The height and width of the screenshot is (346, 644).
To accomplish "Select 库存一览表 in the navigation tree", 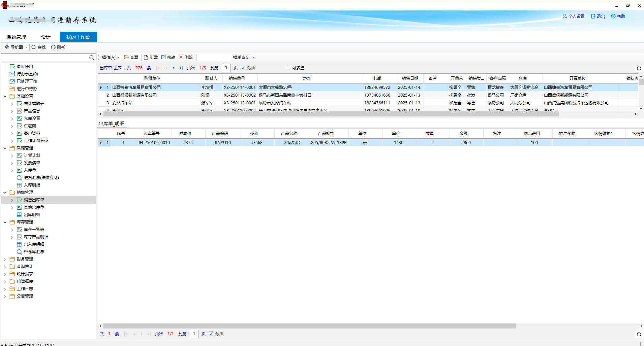I will 34,230.
